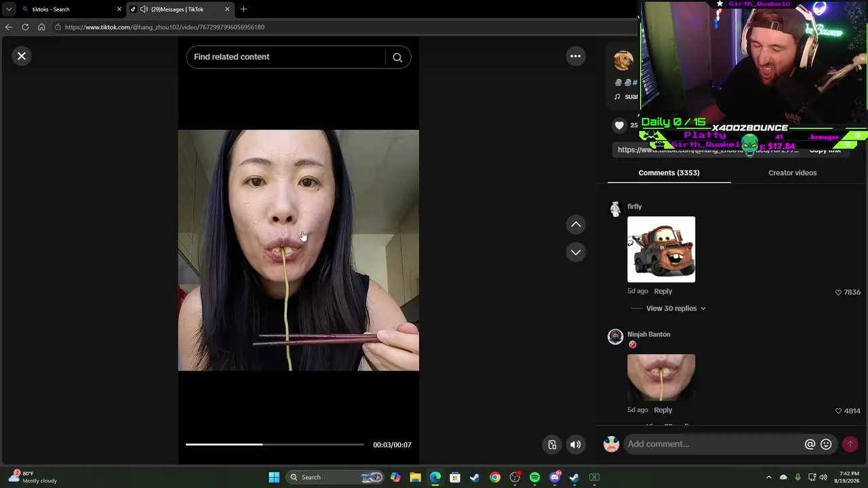
Task: Focus the address bar URL
Action: pos(165,27)
